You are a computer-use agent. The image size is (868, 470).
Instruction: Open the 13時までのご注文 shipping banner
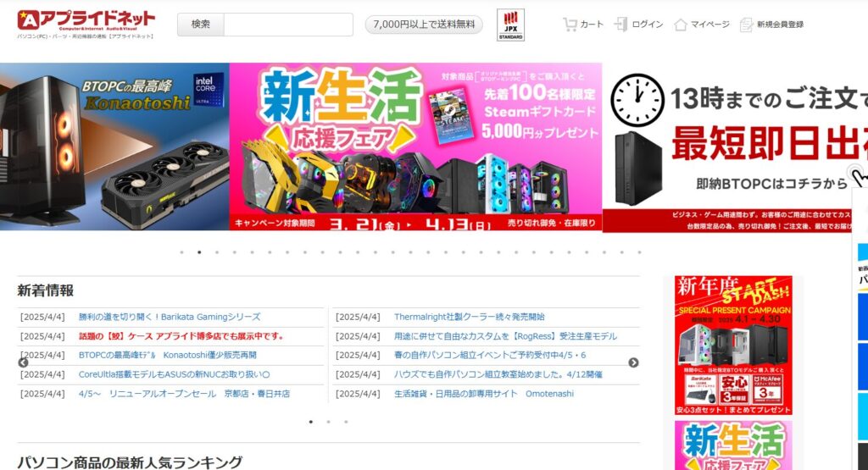tap(735, 147)
